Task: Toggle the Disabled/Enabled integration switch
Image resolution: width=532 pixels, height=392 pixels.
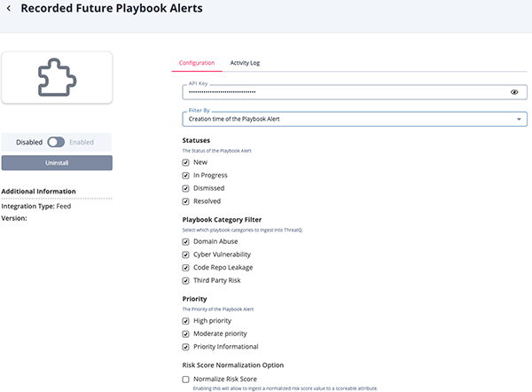Action: [57, 142]
